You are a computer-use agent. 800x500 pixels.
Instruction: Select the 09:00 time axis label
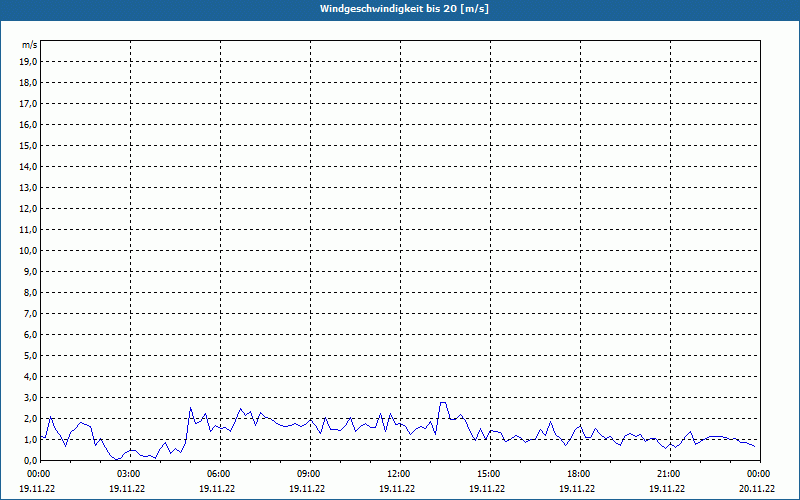[x=308, y=474]
